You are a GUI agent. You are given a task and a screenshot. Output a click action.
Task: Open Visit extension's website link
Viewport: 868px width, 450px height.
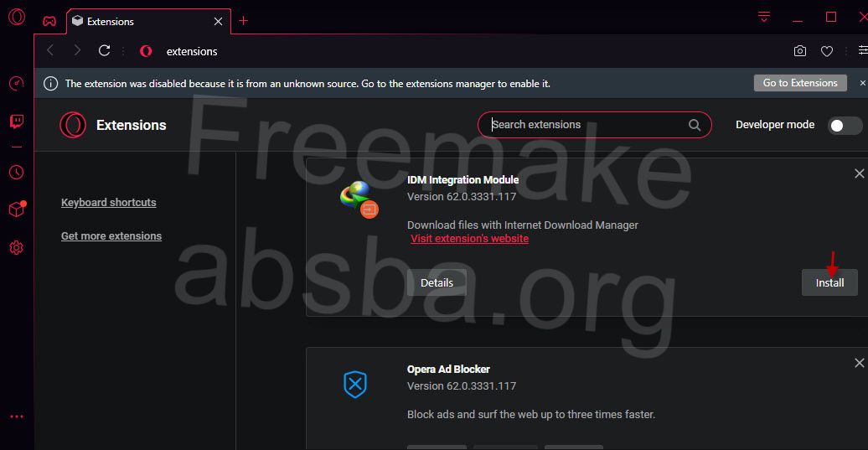(469, 239)
